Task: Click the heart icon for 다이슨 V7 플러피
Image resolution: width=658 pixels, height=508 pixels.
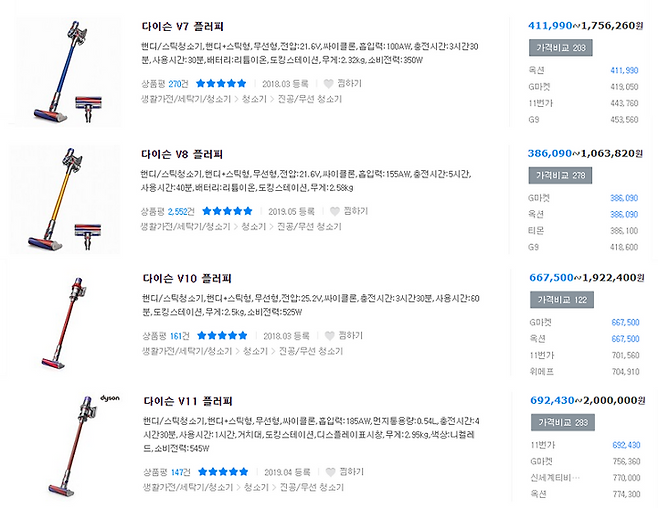Action: 329,84
